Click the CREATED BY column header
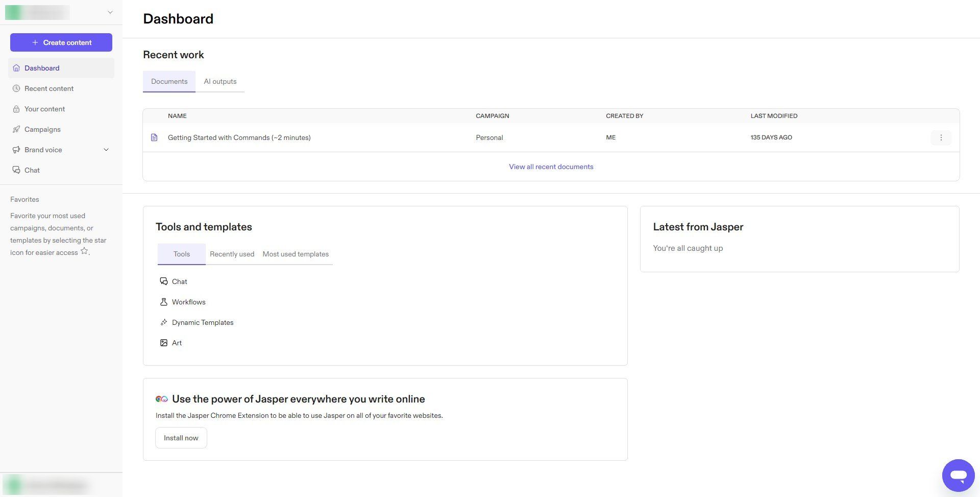Image resolution: width=980 pixels, height=497 pixels. click(x=624, y=116)
